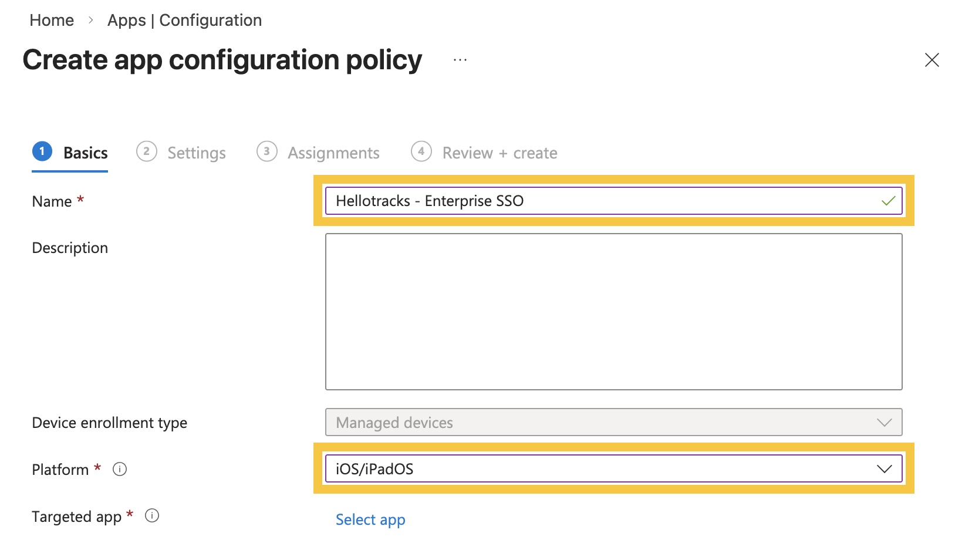The width and height of the screenshot is (972, 560).
Task: Click the Targeted app info icon
Action: pyautogui.click(x=152, y=516)
